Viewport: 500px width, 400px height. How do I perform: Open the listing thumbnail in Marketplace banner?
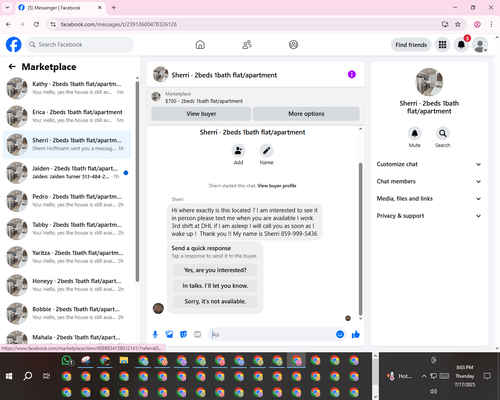coord(156,97)
